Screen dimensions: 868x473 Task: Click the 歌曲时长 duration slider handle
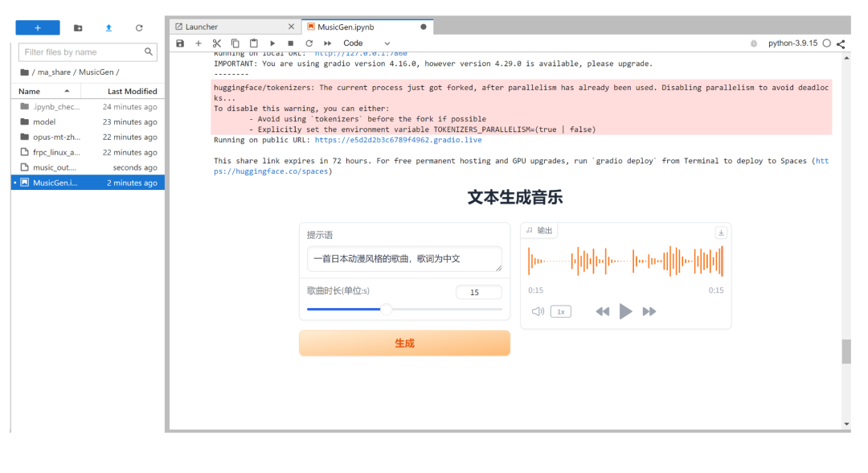click(387, 309)
